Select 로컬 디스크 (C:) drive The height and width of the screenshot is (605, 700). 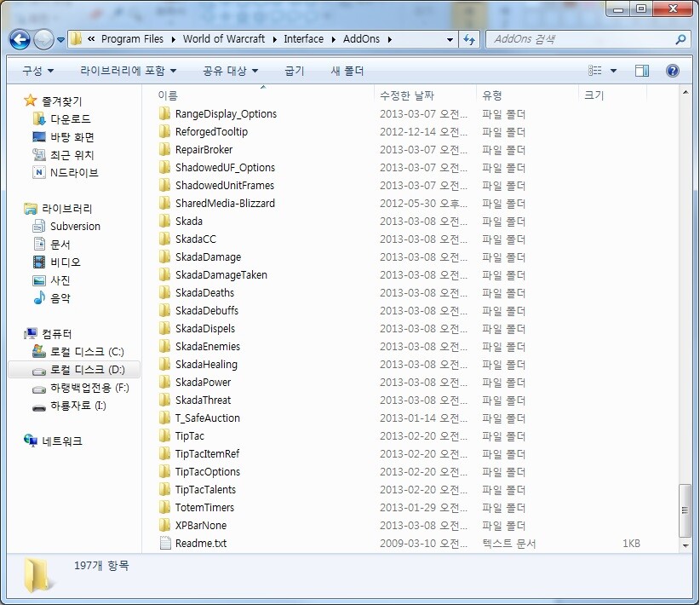click(x=86, y=352)
